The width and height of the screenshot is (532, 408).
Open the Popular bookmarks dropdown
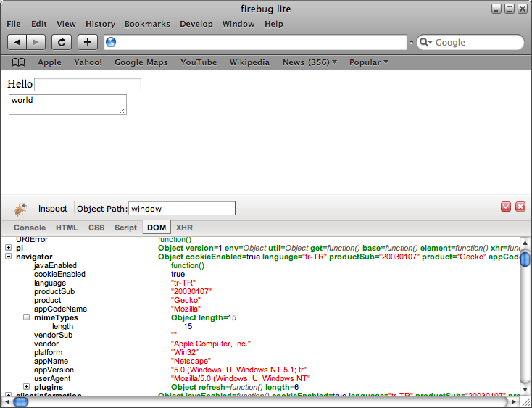pos(369,62)
